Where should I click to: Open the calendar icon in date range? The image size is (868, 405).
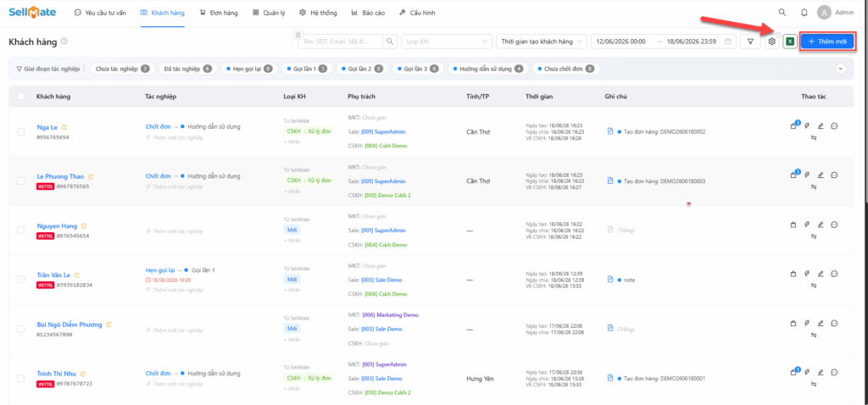click(x=727, y=41)
